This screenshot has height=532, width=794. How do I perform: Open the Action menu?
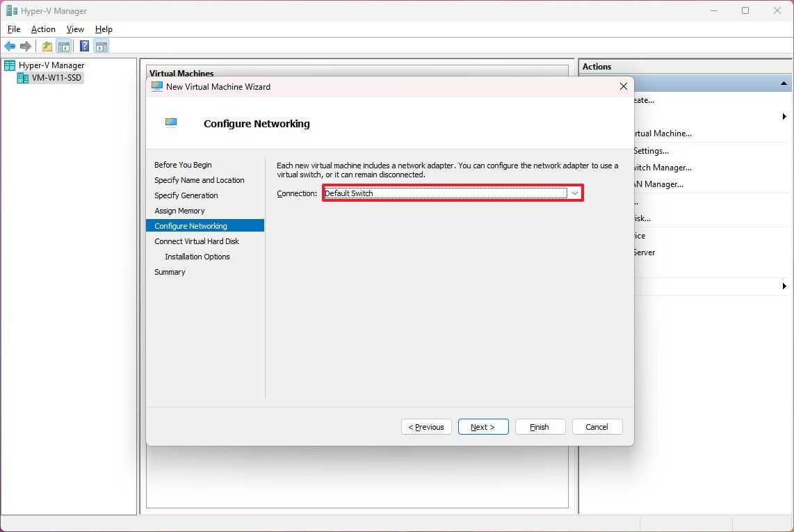43,29
